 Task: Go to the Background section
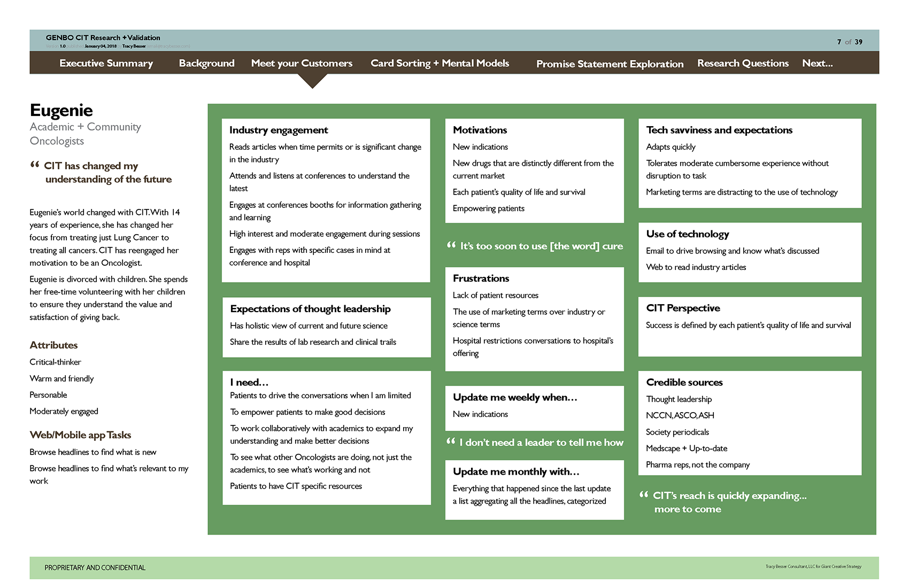click(x=206, y=63)
